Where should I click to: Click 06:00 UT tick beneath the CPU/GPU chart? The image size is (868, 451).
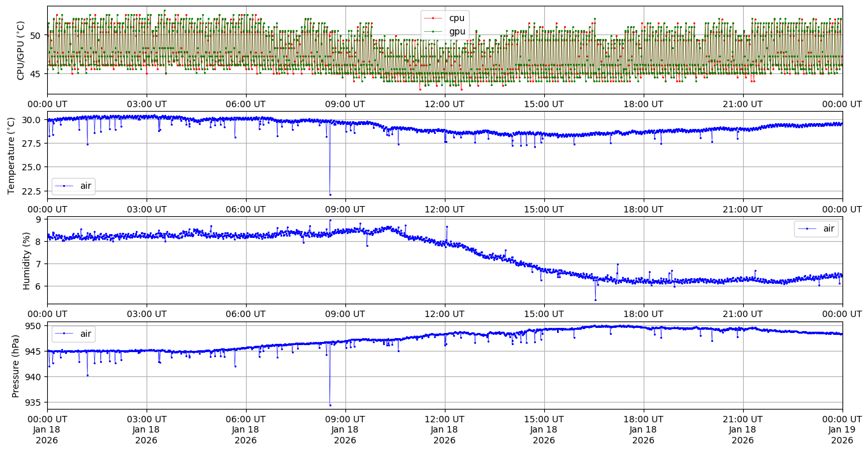click(245, 103)
